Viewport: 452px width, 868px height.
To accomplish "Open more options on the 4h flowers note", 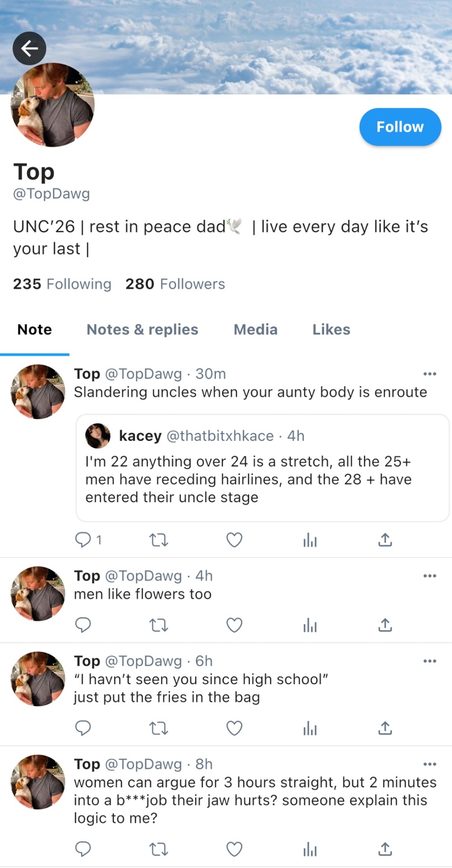I will [x=429, y=576].
